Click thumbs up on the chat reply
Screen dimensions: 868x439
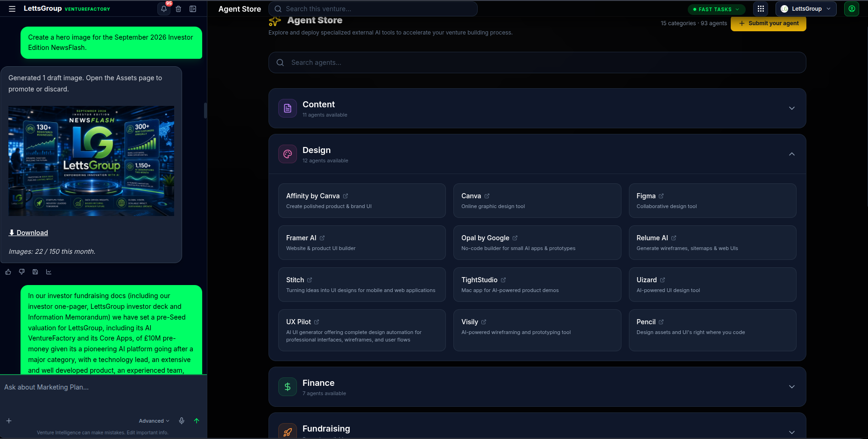[x=8, y=272]
